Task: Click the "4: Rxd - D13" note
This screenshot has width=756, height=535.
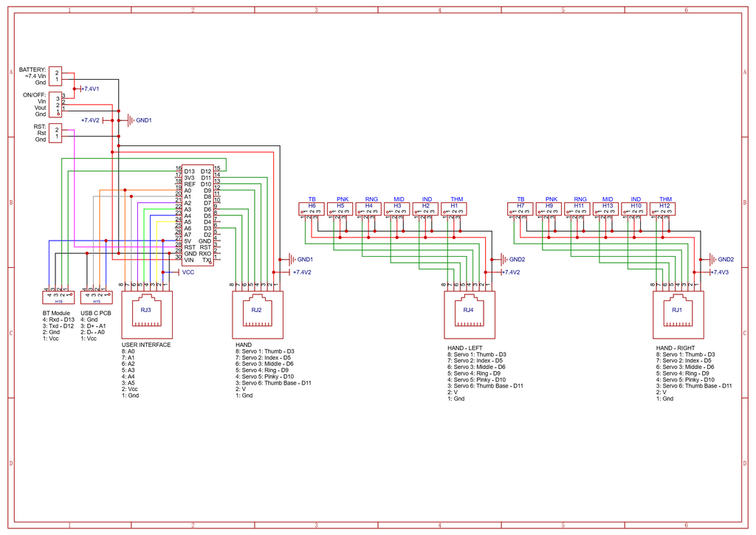Action: pos(58,320)
